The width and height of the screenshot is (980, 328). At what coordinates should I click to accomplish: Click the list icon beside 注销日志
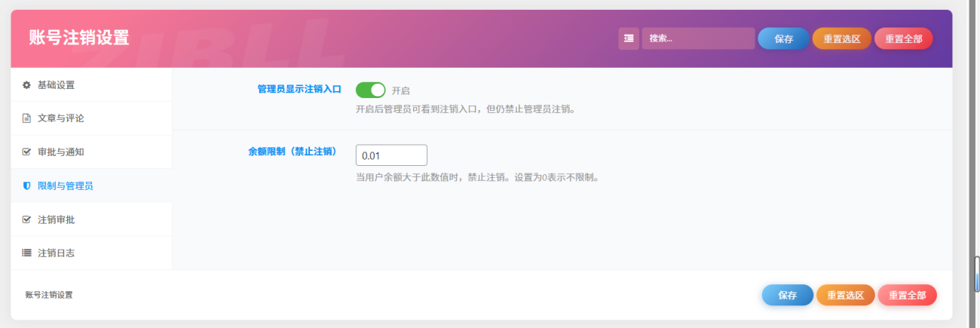pyautogui.click(x=26, y=253)
